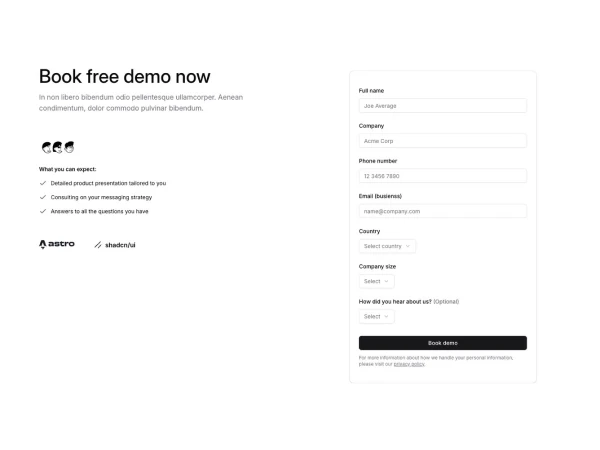
Task: Click Consulting on your messaging strategy text
Action: 101,197
